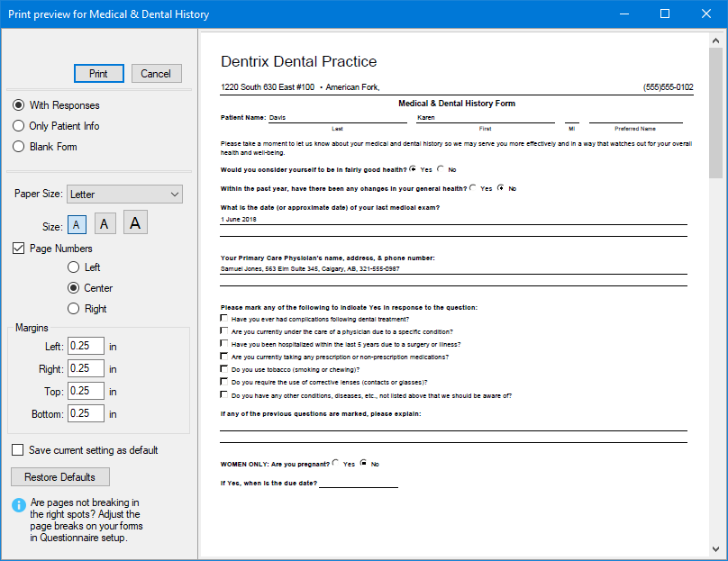Click the blue info tip icon
This screenshot has width=728, height=561.
[x=19, y=505]
